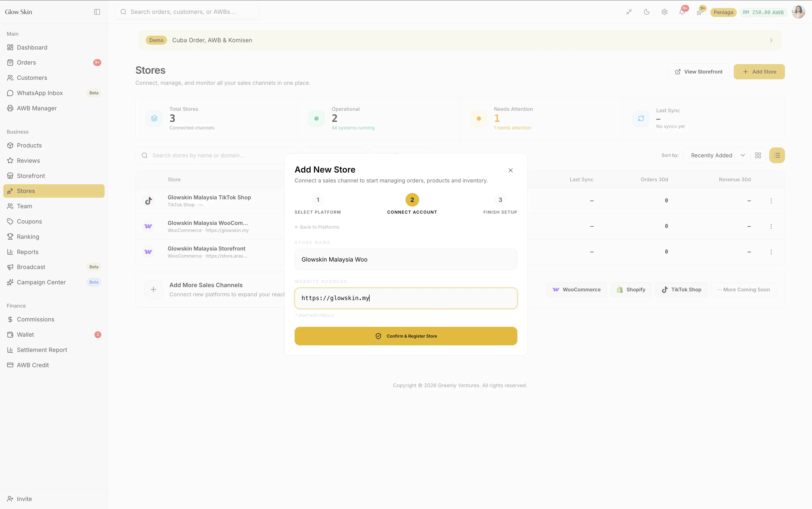Go to Dashboard in sidebar
The height and width of the screenshot is (509, 812).
54,47
